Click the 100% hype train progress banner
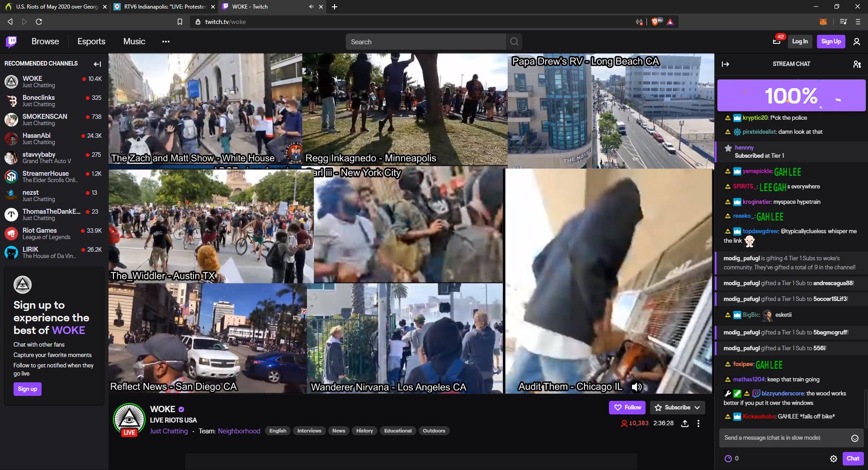This screenshot has width=868, height=470. 791,95
